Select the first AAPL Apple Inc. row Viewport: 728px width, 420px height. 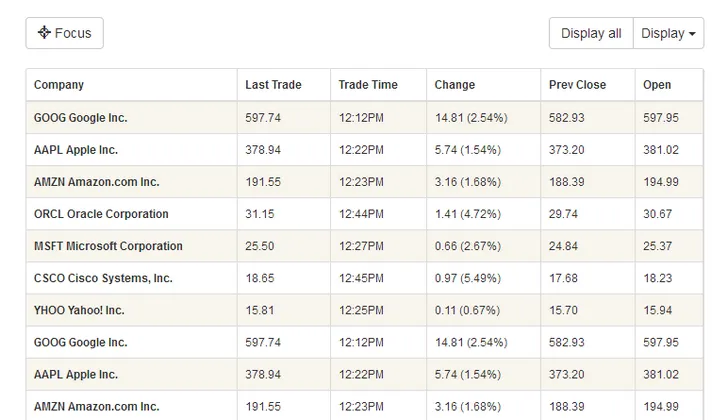[76, 150]
